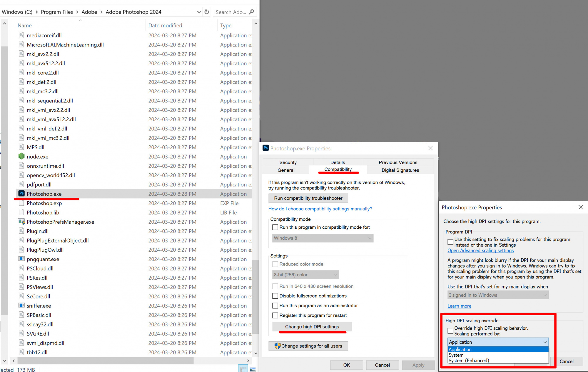
Task: Sort files by Date modified column header
Action: point(165,25)
